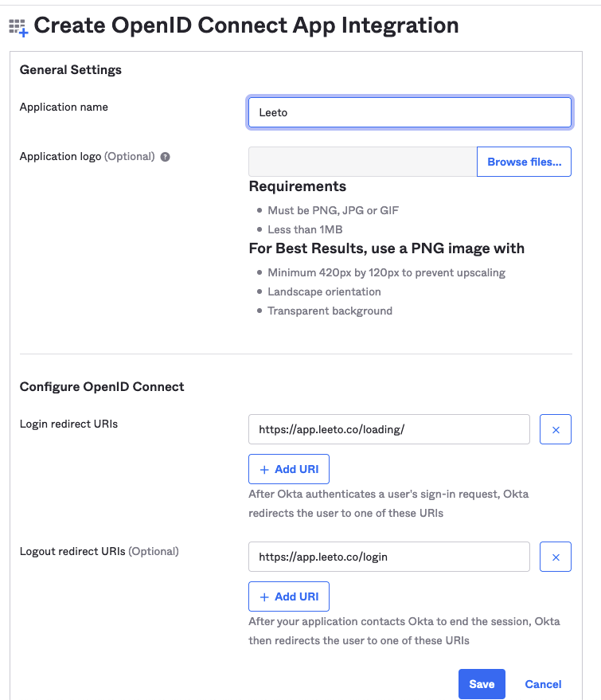Click the app integration grid icon
The image size is (601, 700).
(x=18, y=28)
